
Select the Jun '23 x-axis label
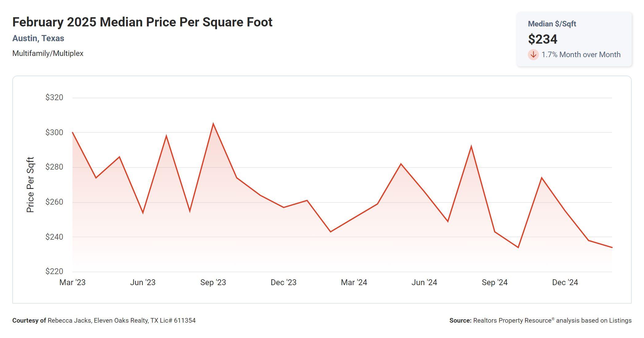143,282
